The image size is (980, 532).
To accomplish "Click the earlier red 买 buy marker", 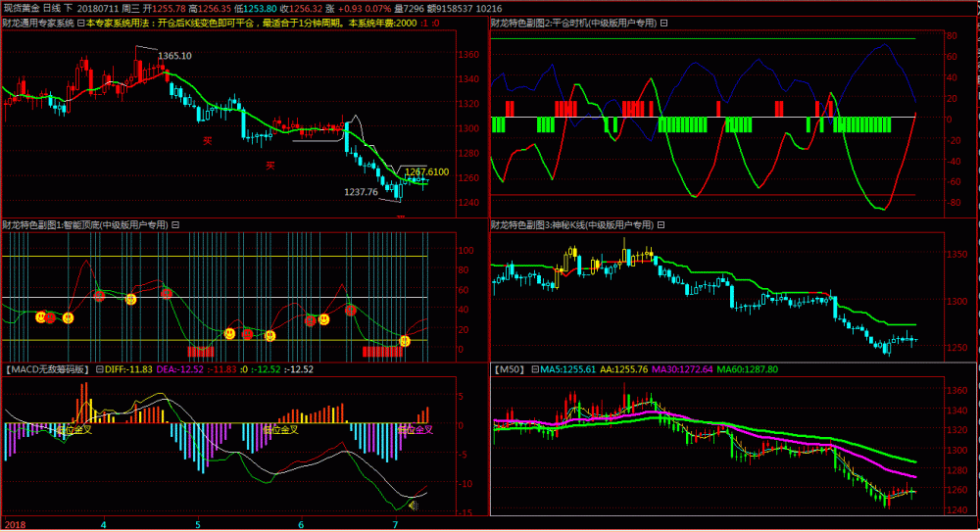I will click(x=208, y=141).
